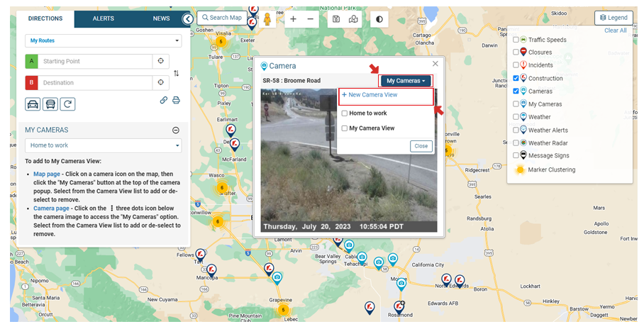Enable Weather Alerts layer
This screenshot has width=644, height=329.
(516, 130)
